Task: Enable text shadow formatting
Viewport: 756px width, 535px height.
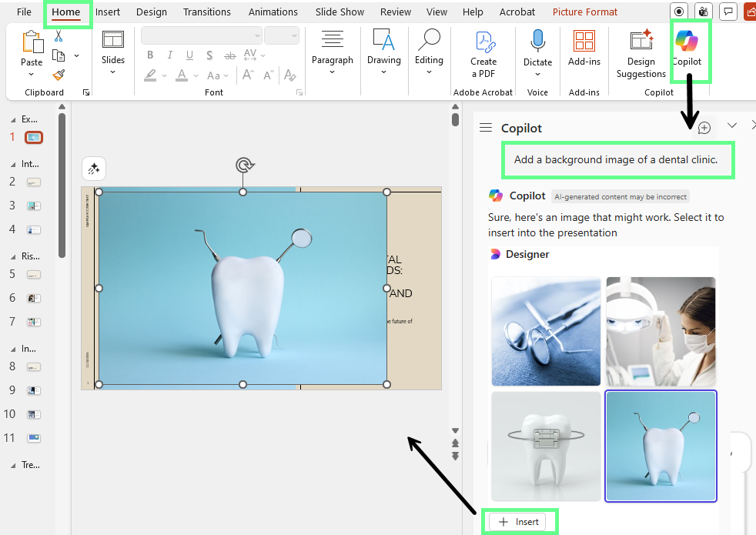Action: tap(209, 55)
